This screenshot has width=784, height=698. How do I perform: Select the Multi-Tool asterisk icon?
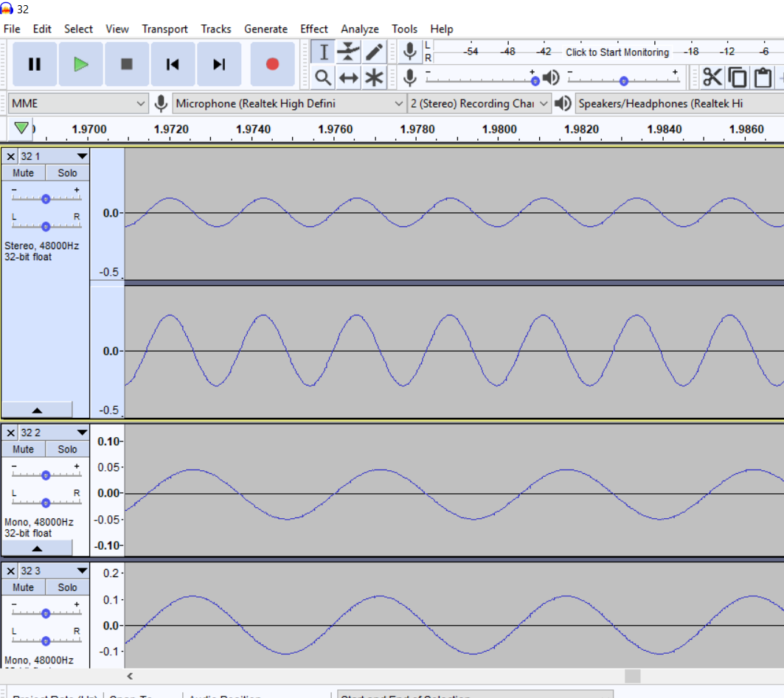[374, 77]
